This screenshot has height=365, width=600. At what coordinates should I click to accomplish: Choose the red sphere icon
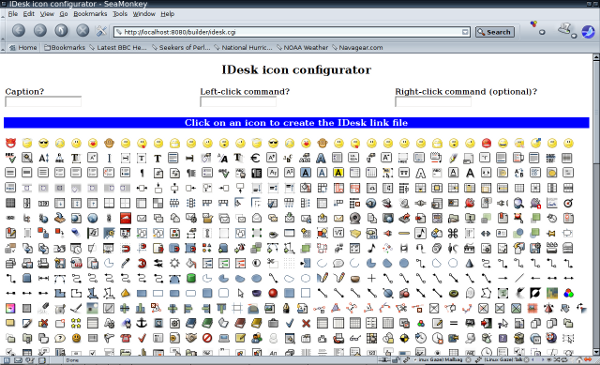point(273,293)
